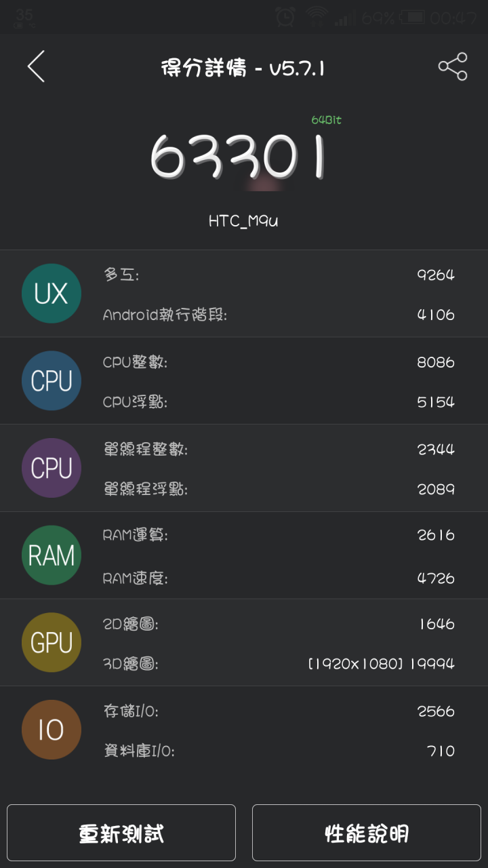Tap the Android執行階段 label
The width and height of the screenshot is (488, 868).
pyautogui.click(x=165, y=315)
